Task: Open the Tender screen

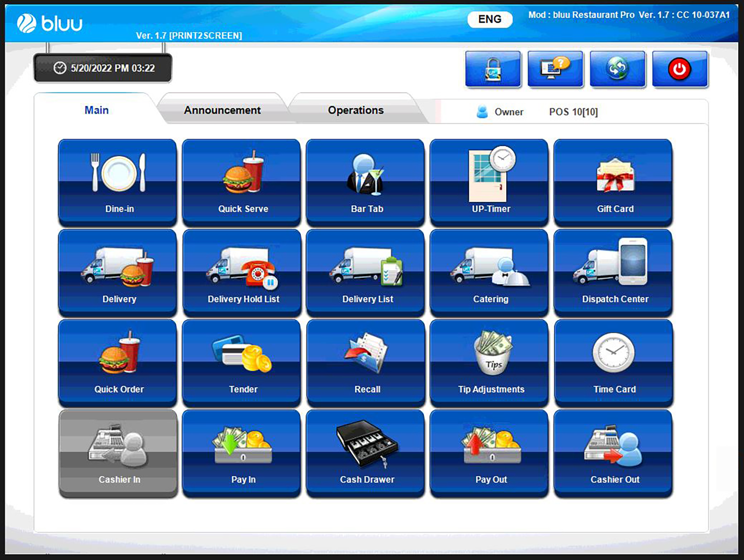Action: click(241, 362)
